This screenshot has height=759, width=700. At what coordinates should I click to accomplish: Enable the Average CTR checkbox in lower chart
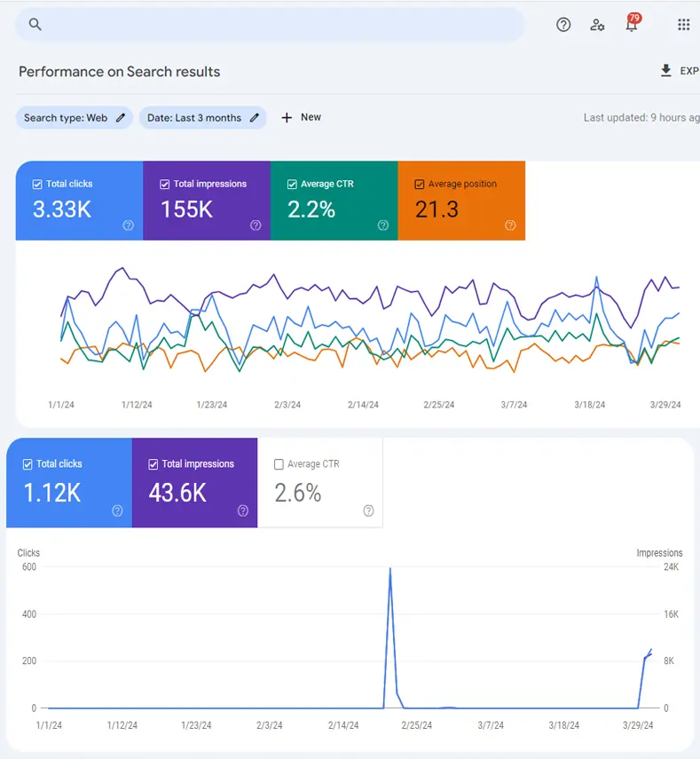(x=280, y=463)
